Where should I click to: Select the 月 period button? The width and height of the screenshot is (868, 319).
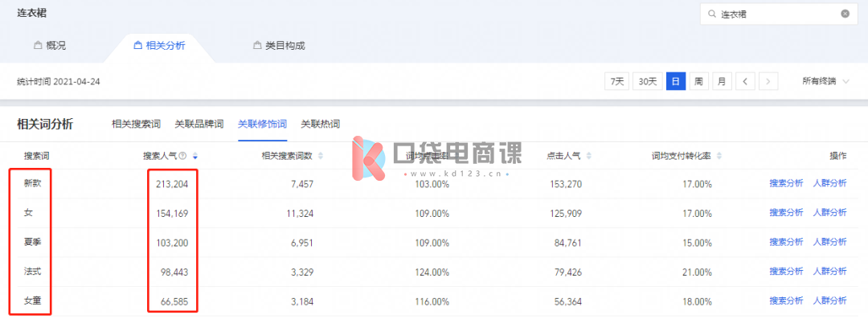point(722,81)
